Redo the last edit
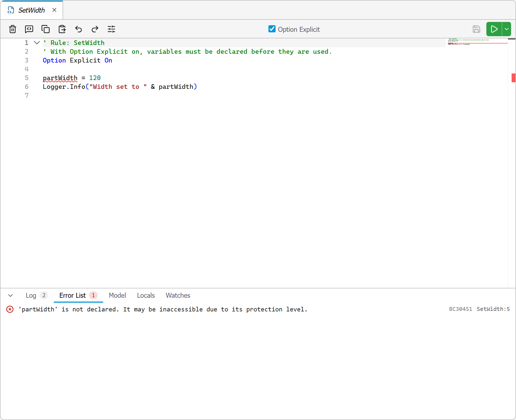Viewport: 516px width, 420px height. (x=95, y=29)
